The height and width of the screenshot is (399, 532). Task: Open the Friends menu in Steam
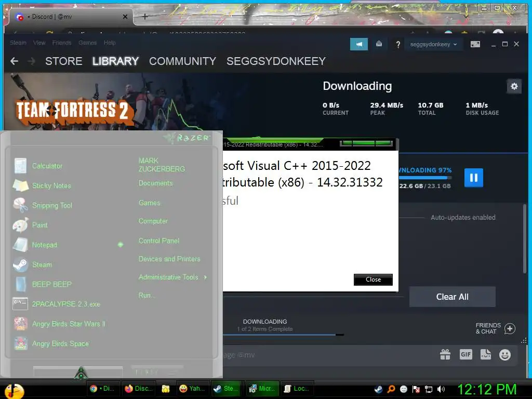click(62, 43)
